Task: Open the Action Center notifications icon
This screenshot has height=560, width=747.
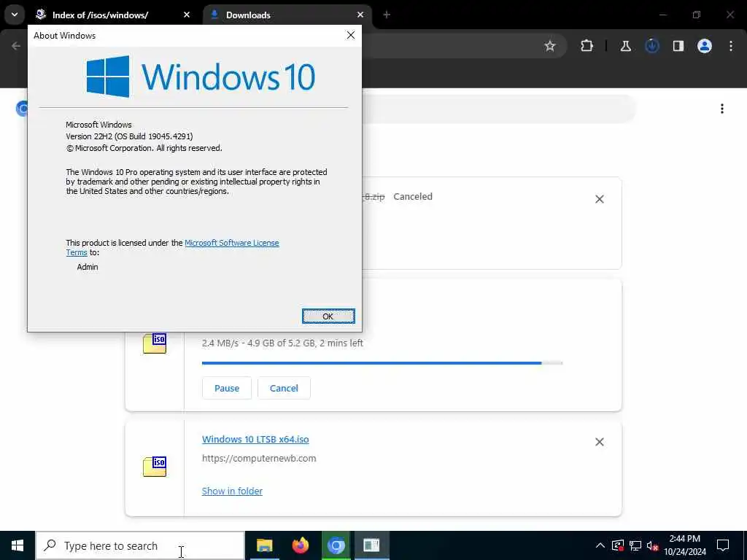Action: click(723, 545)
